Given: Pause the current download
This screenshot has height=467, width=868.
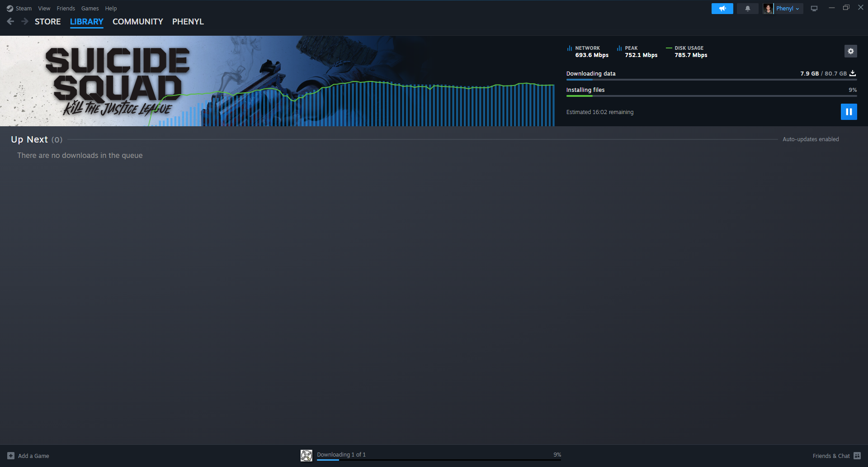Looking at the screenshot, I should click(849, 112).
